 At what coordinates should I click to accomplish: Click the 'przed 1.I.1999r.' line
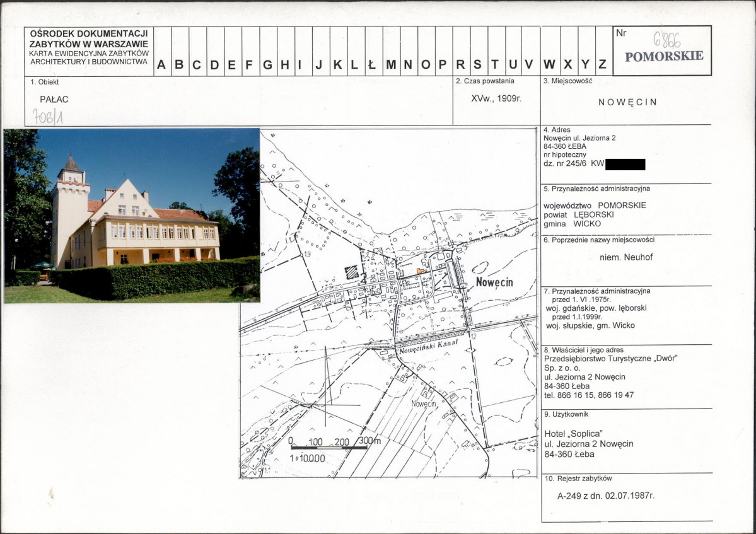(577, 316)
